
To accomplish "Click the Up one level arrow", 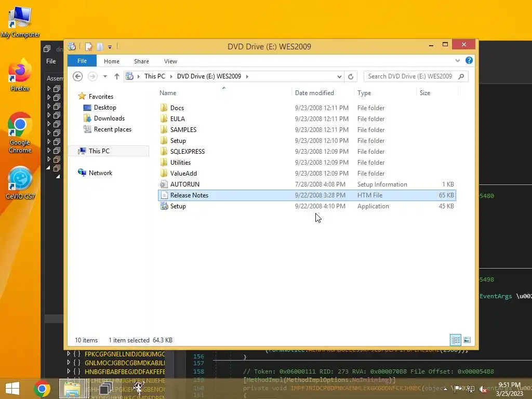I will [117, 76].
